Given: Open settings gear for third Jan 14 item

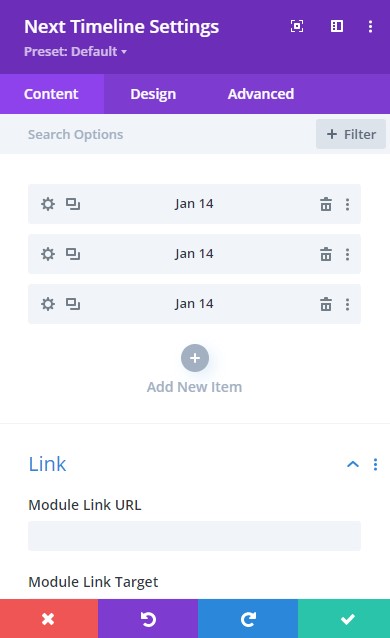Looking at the screenshot, I should pos(48,304).
